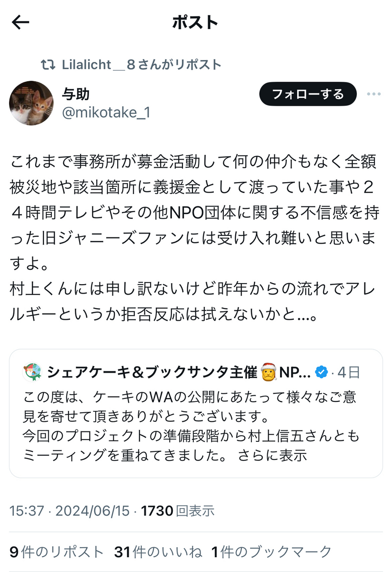Open the シェアケーキ&ブックサンタ主催 quoted account name

pos(152,372)
